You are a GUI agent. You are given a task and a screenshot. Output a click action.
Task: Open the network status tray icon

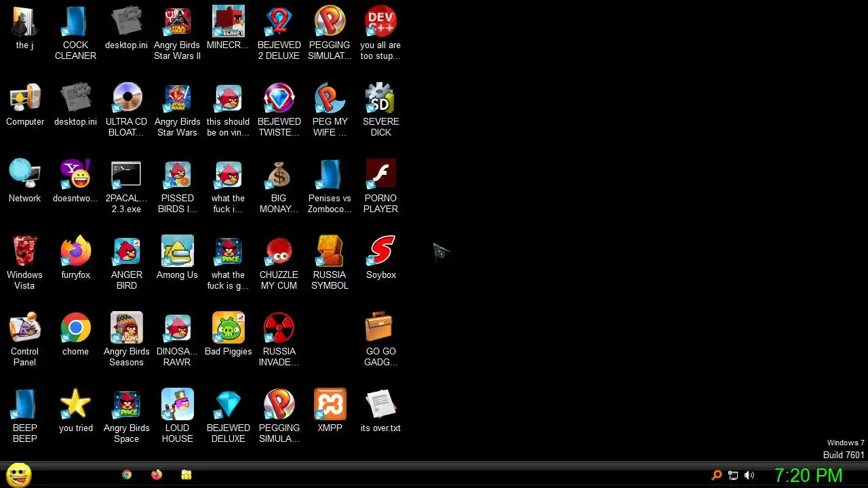pyautogui.click(x=733, y=475)
